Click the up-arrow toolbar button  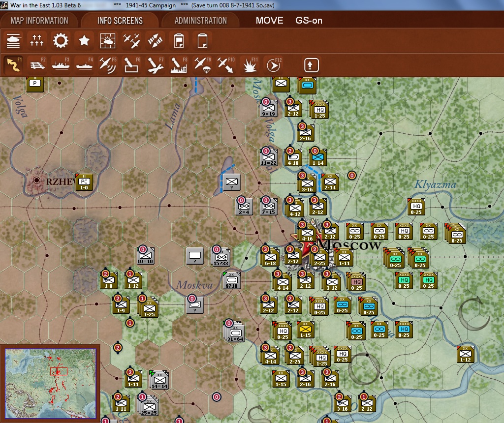pos(311,65)
